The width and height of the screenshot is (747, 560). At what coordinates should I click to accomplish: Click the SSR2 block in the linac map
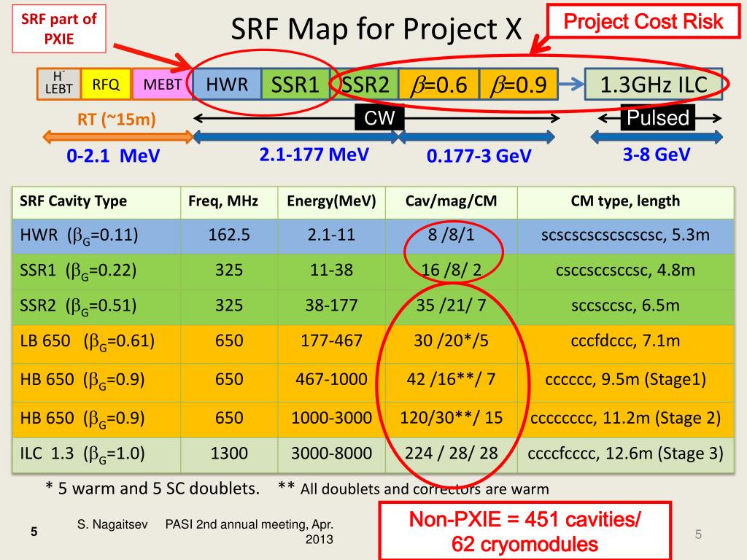[x=365, y=85]
